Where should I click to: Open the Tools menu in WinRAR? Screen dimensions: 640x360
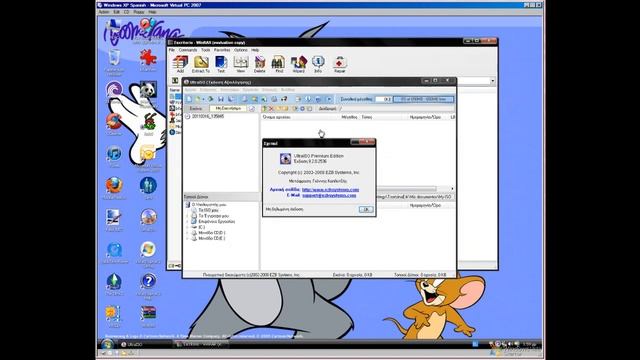click(205, 50)
